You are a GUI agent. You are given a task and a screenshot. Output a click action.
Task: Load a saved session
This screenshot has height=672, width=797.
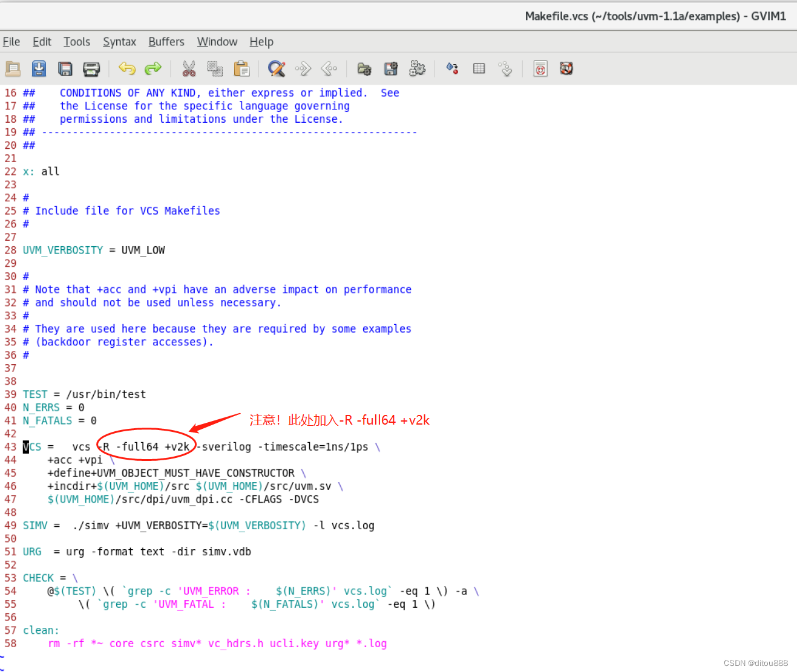(x=364, y=69)
